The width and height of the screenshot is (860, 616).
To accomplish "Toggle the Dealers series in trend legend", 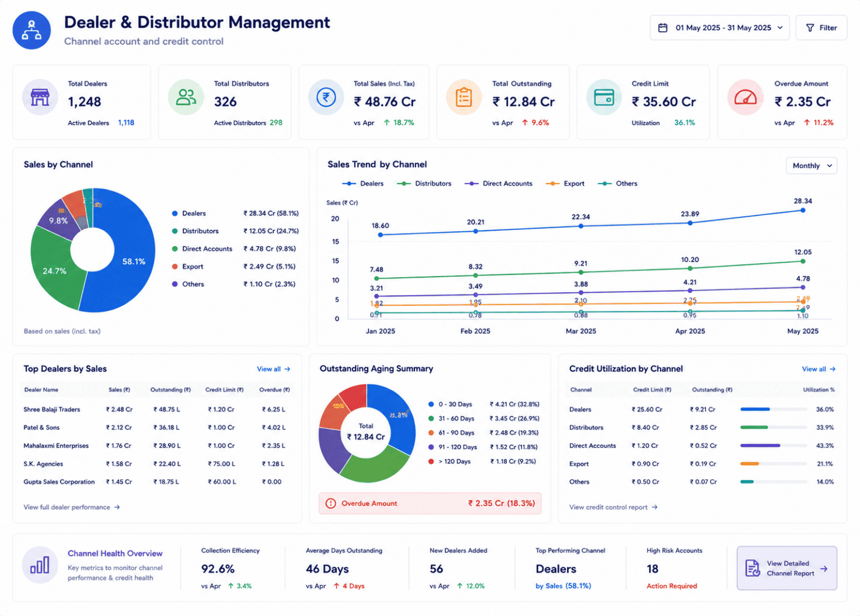I will pos(363,184).
